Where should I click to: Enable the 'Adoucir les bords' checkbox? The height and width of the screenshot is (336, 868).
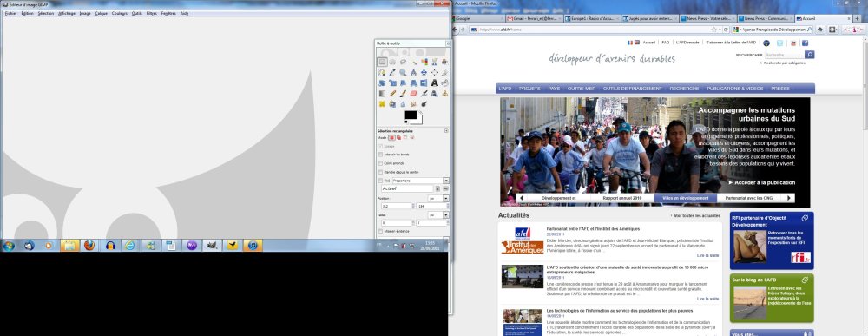380,155
